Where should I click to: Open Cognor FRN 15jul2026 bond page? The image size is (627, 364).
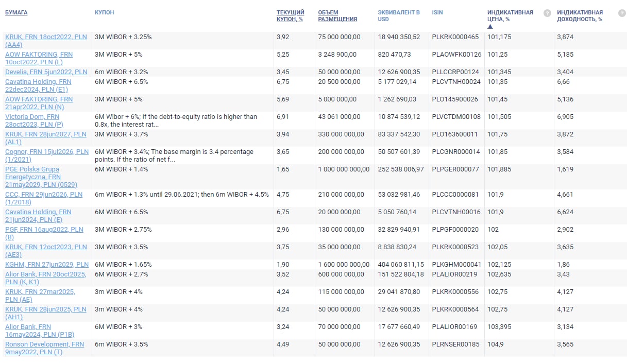pyautogui.click(x=46, y=152)
